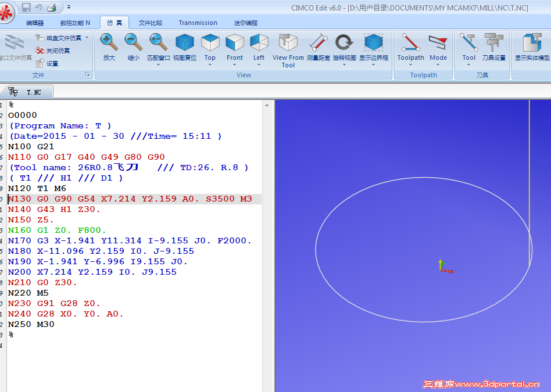This screenshot has width=551, height=392.
Task: Click the Save icon in quick access toolbar
Action: click(x=26, y=8)
